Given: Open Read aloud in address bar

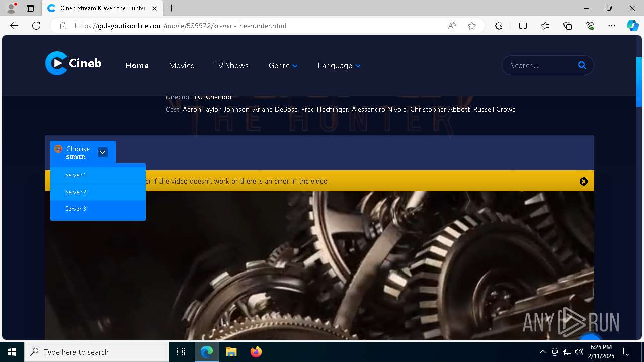Looking at the screenshot, I should 452,26.
